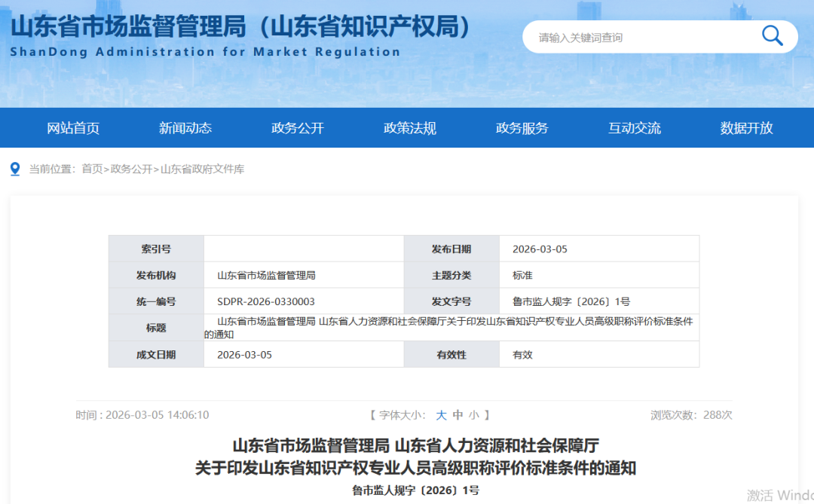This screenshot has height=504, width=814.
Task: Set font size to 小
Action: click(473, 414)
